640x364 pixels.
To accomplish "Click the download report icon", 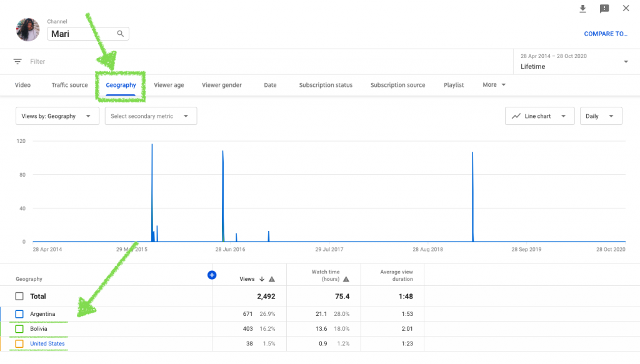I will (584, 9).
